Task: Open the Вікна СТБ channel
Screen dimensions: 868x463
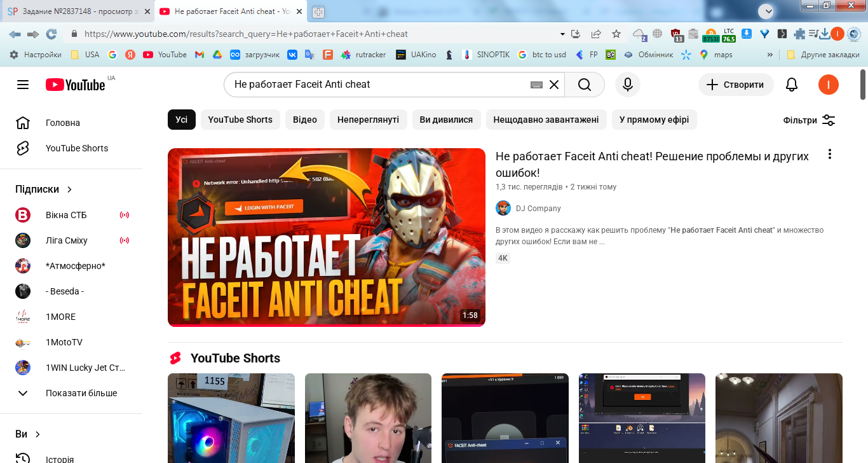Action: coord(71,215)
